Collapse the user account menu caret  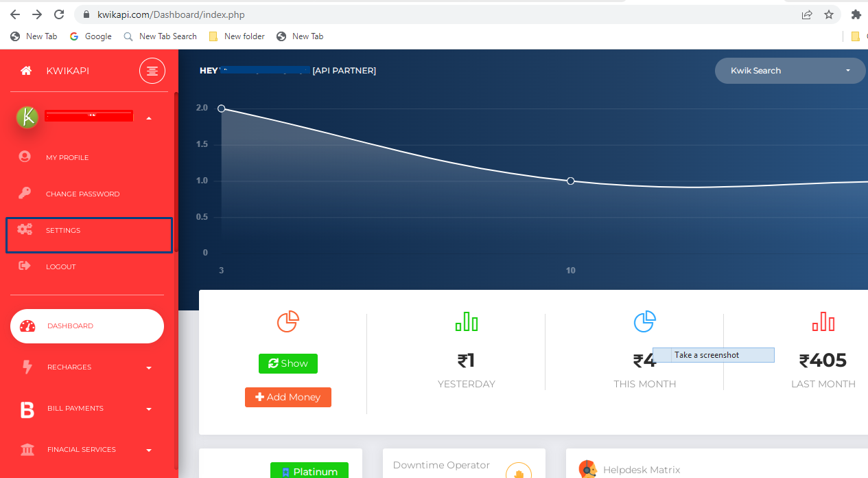pyautogui.click(x=149, y=118)
